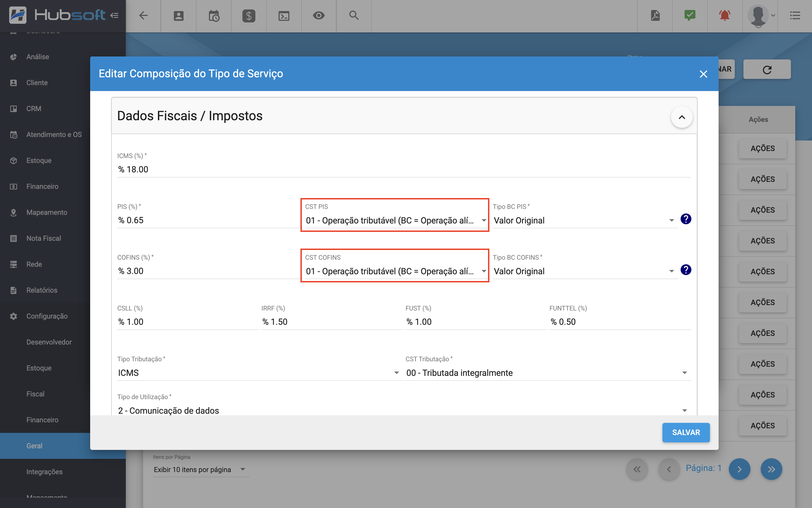Open help for Tipo BC COFINS

[x=686, y=270]
